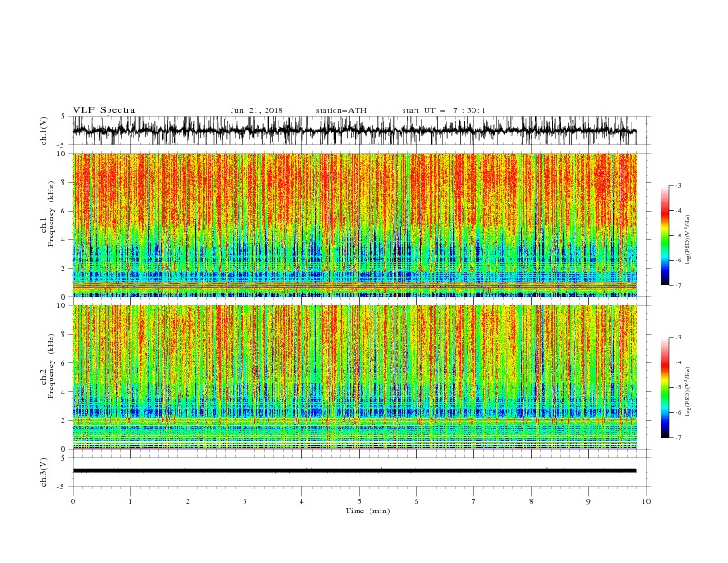
Task: Click the "start UT = 7 :30: 1" text
Action: tap(444, 110)
